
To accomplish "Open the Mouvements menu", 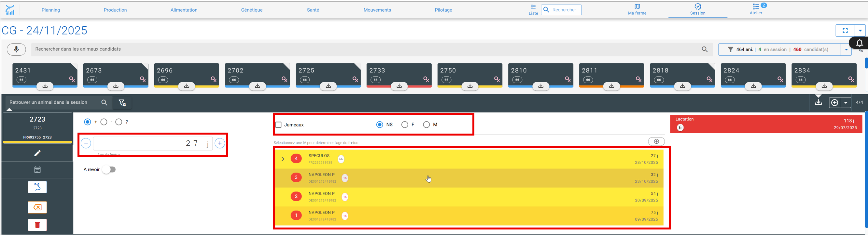I will click(377, 10).
